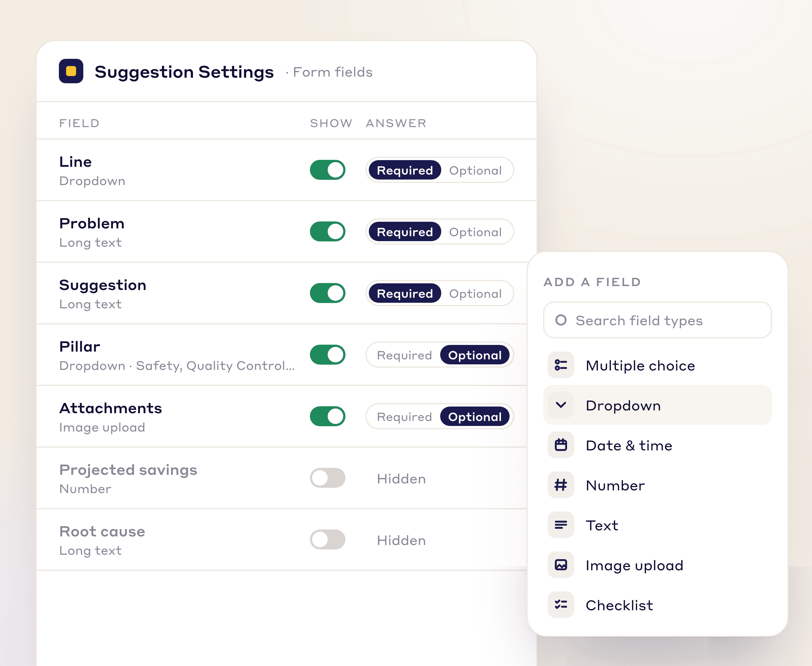The image size is (812, 666).
Task: Click the search circle icon in field types box
Action: 561,320
